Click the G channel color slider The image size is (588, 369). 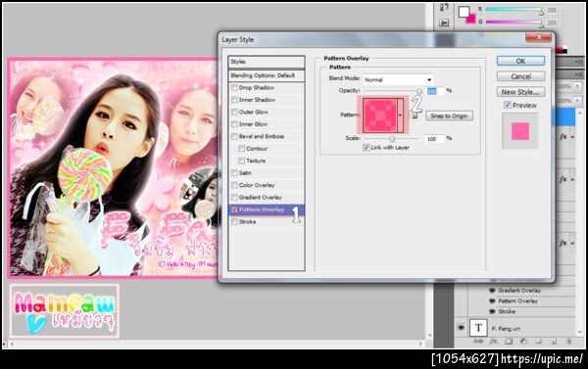(x=514, y=22)
